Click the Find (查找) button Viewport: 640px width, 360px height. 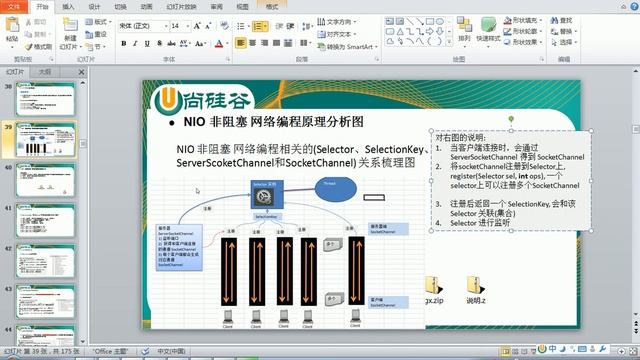(561, 20)
